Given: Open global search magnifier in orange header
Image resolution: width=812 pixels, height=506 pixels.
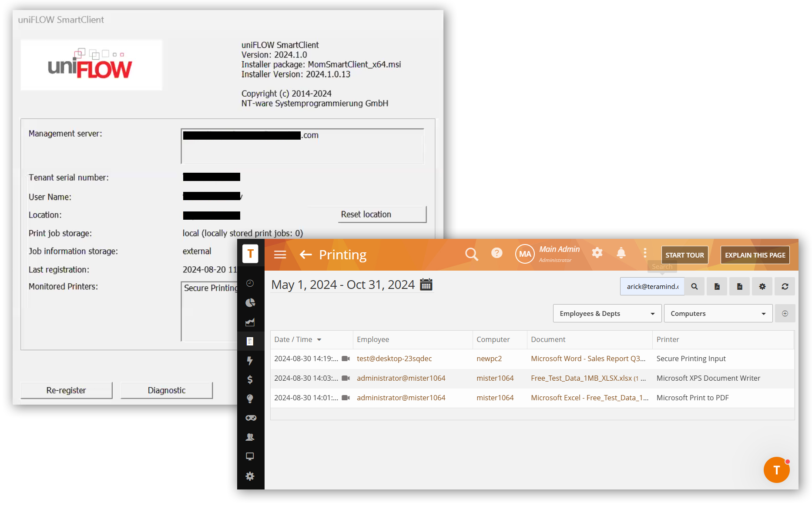Looking at the screenshot, I should (x=471, y=254).
